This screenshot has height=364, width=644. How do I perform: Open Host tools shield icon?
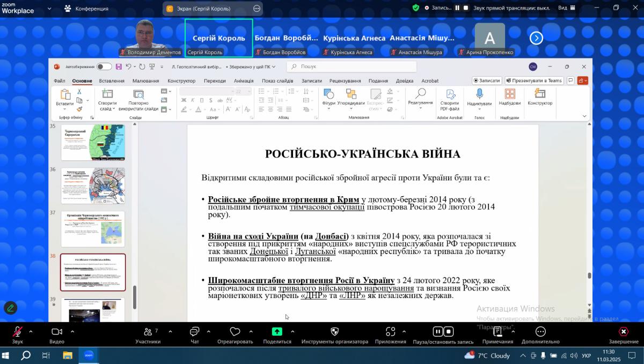pos(334,332)
